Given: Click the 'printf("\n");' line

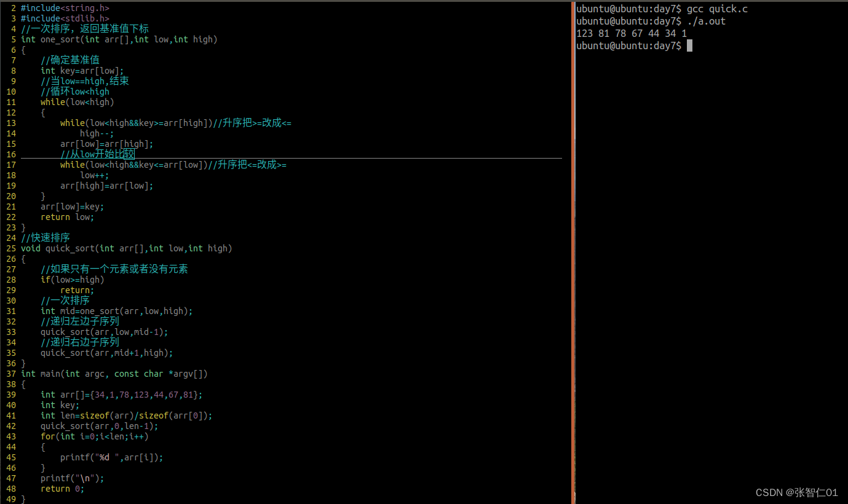Looking at the screenshot, I should tap(73, 478).
